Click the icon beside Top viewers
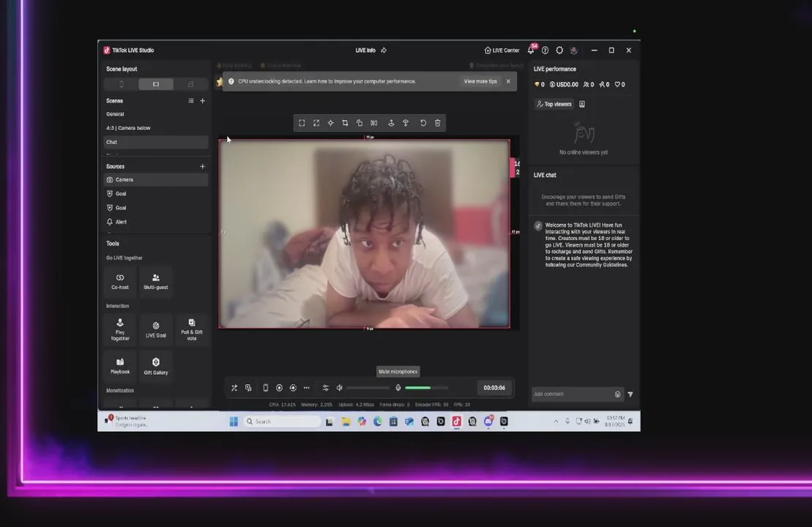The height and width of the screenshot is (527, 812). pyautogui.click(x=582, y=104)
